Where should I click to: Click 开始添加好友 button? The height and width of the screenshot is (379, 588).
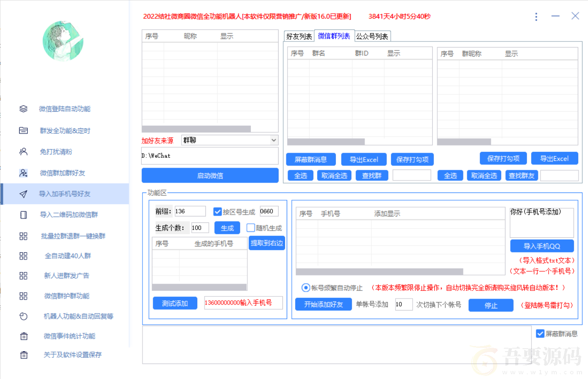[324, 305]
